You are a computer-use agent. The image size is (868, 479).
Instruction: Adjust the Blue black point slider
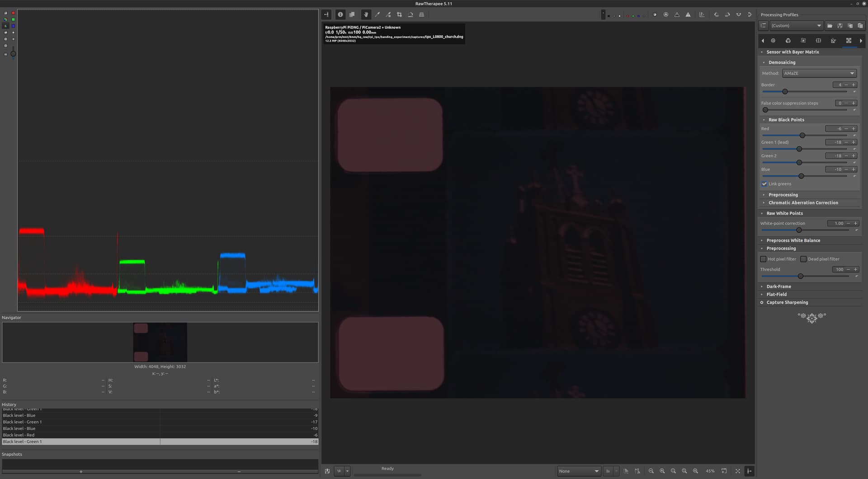coord(805,176)
